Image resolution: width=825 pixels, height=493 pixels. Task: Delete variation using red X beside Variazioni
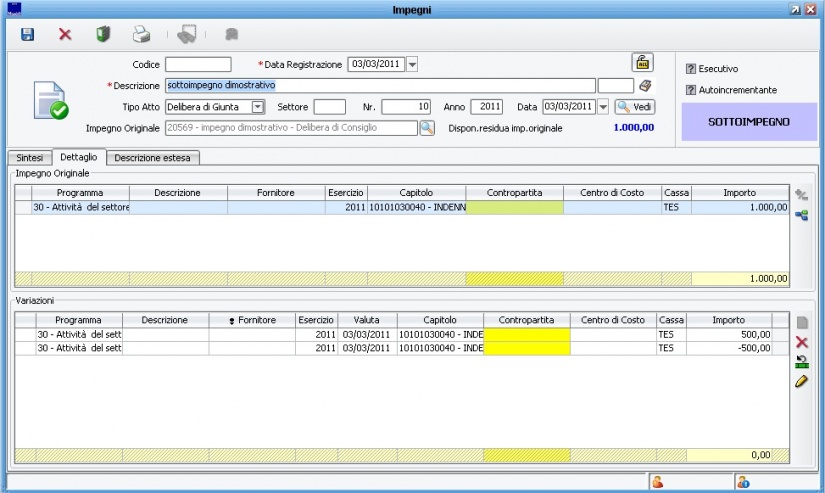(x=801, y=342)
